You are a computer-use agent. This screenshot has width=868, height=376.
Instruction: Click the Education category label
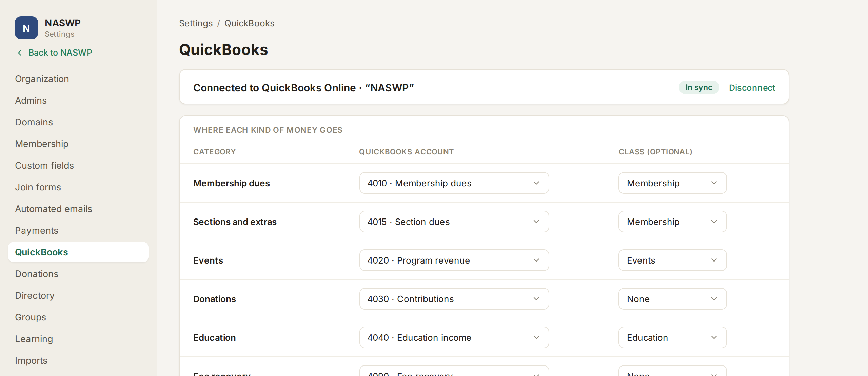click(215, 338)
